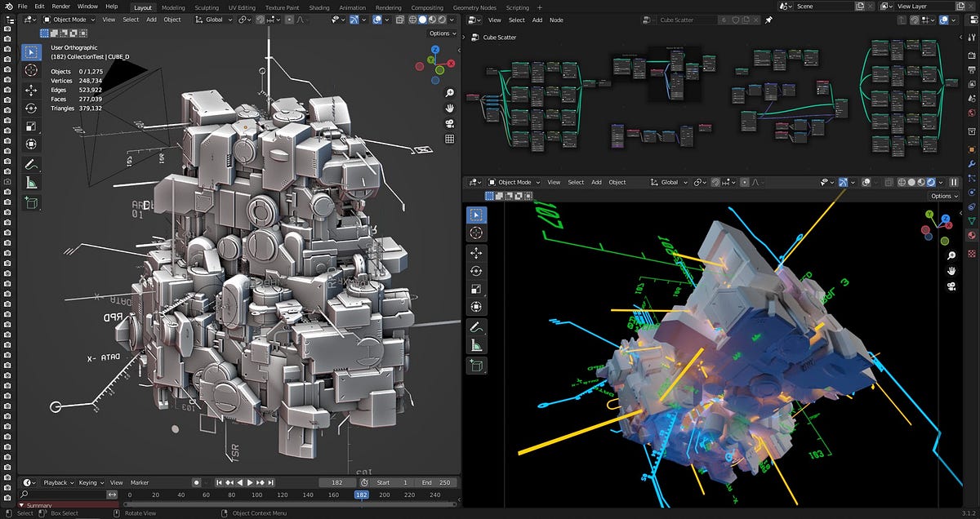
Task: Expand the Options dropdown in left viewport
Action: (x=442, y=33)
